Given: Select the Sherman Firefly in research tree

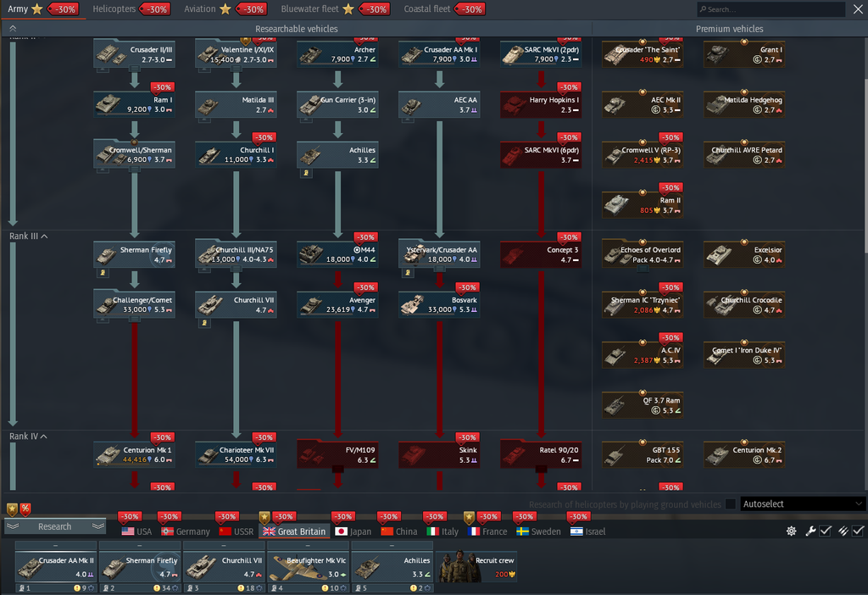Looking at the screenshot, I should click(x=135, y=254).
